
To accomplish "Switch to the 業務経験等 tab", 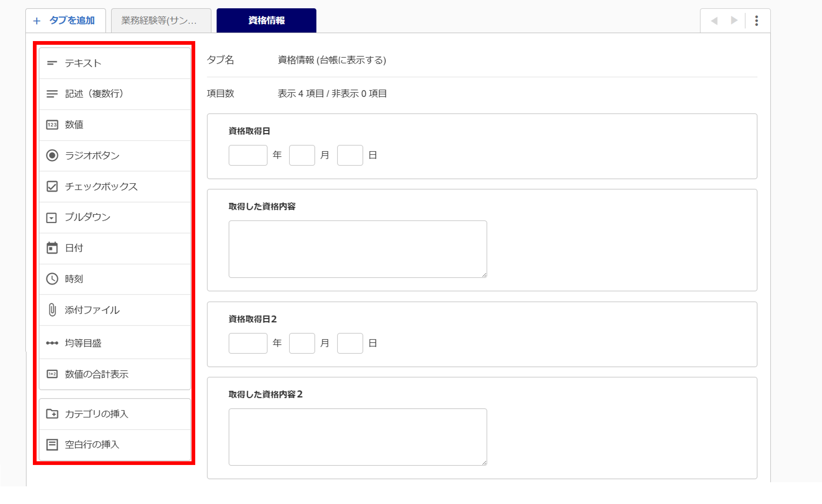I will point(161,21).
